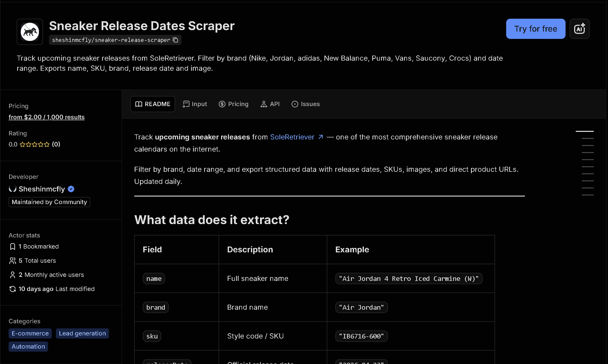Click the verified developer badge
Screen dimensions: 608x364
point(71,189)
